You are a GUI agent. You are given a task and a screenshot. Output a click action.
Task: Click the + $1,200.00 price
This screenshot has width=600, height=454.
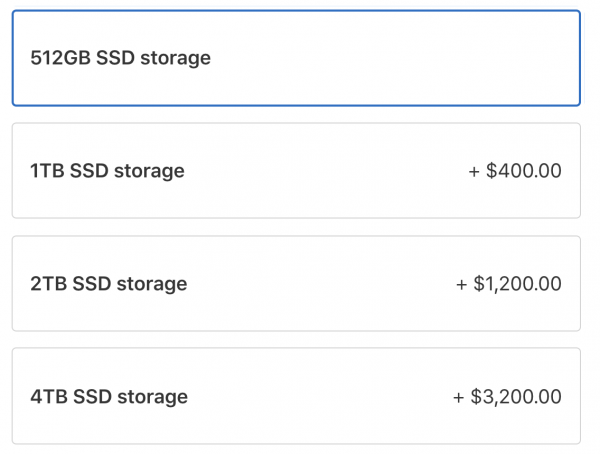(x=508, y=284)
